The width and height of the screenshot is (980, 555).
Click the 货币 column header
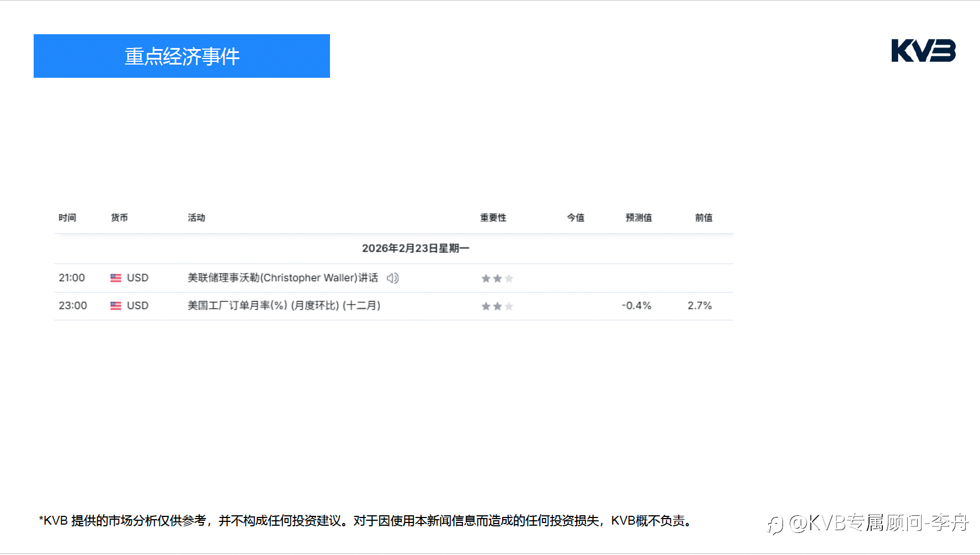tap(119, 218)
